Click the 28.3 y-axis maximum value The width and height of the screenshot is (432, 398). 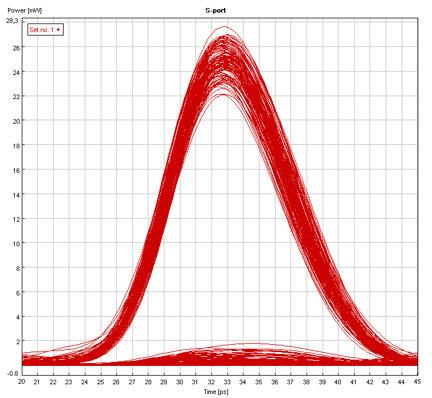(12, 21)
